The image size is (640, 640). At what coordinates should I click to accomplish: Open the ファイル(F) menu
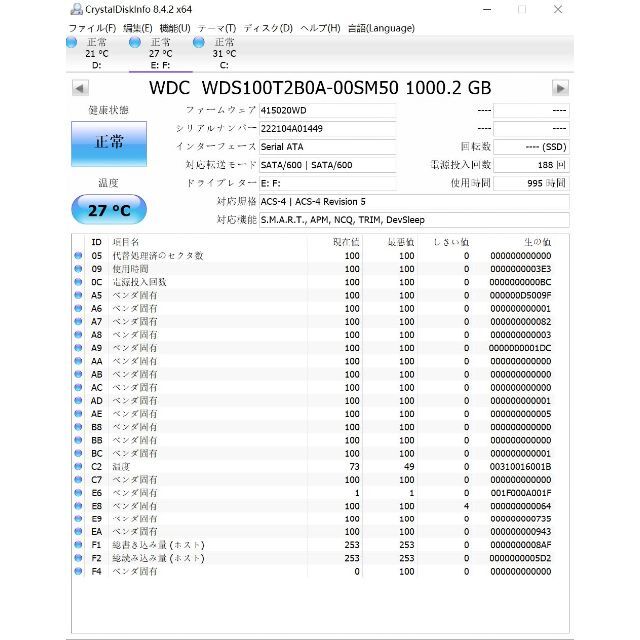92,28
